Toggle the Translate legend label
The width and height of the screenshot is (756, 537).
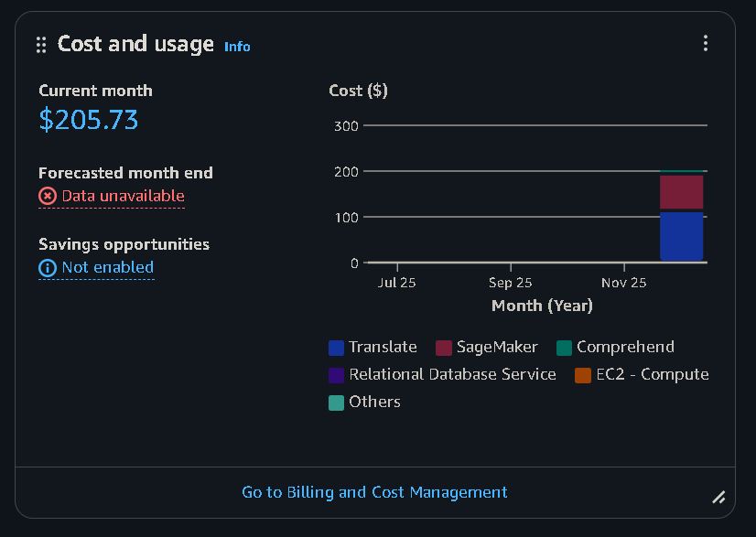tap(383, 347)
